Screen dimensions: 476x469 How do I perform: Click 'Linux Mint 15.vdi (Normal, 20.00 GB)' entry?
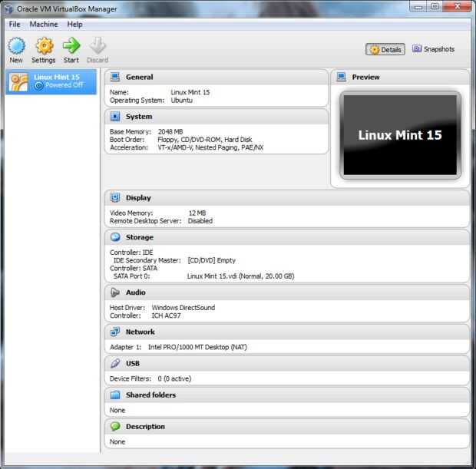coord(241,276)
